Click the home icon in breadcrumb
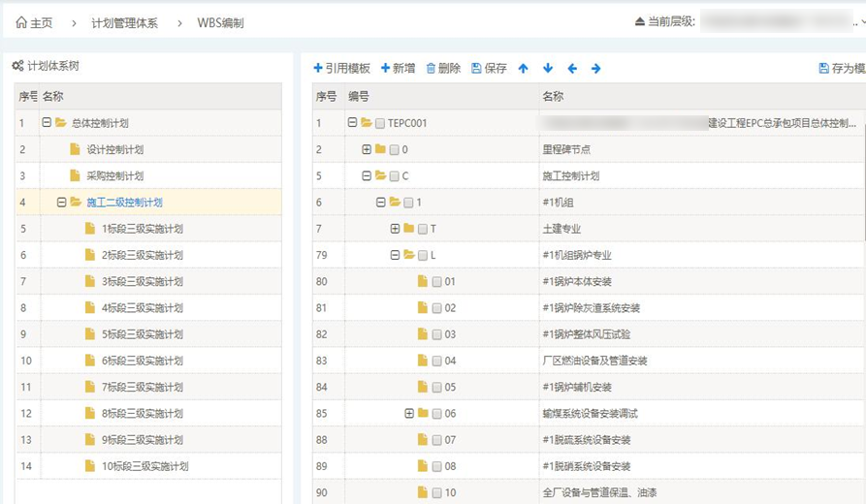This screenshot has height=504, width=866. click(x=21, y=22)
